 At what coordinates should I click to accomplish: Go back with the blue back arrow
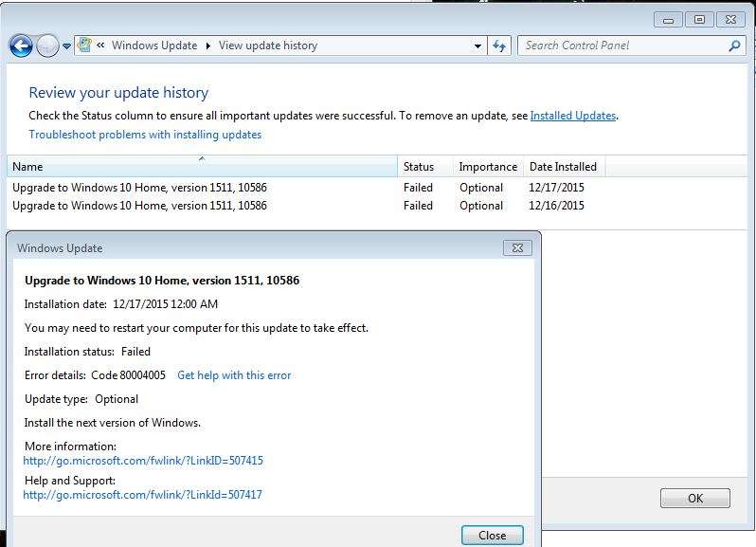point(21,46)
